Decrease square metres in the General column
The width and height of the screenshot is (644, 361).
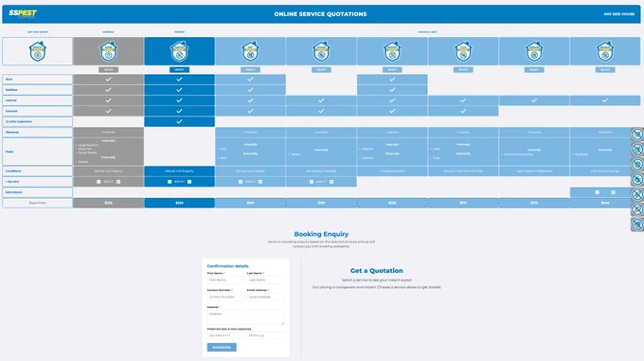click(x=98, y=182)
